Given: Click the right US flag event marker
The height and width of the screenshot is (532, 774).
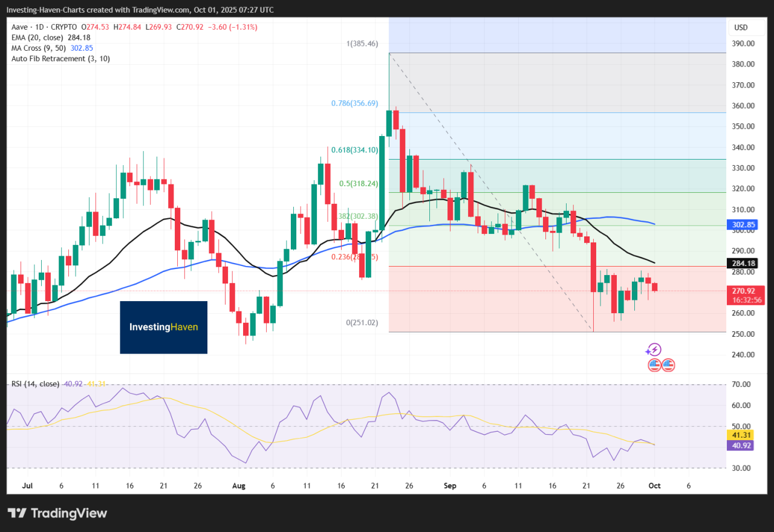Looking at the screenshot, I should pos(668,365).
